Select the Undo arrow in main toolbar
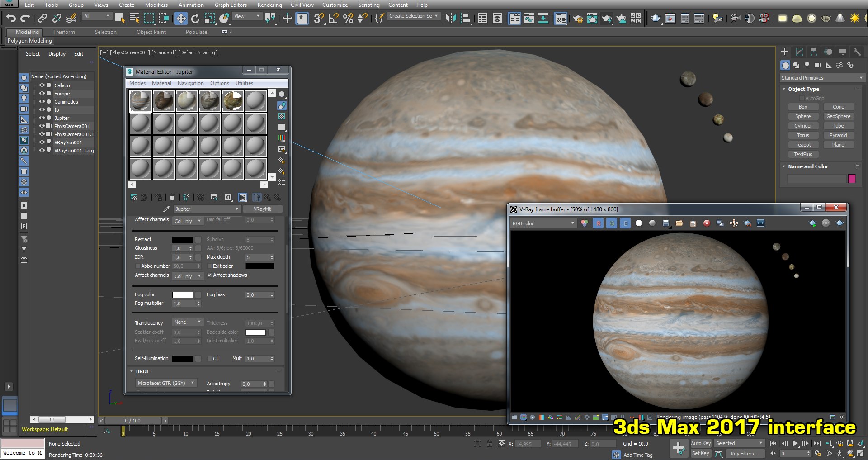Viewport: 868px width, 460px height. pos(11,18)
